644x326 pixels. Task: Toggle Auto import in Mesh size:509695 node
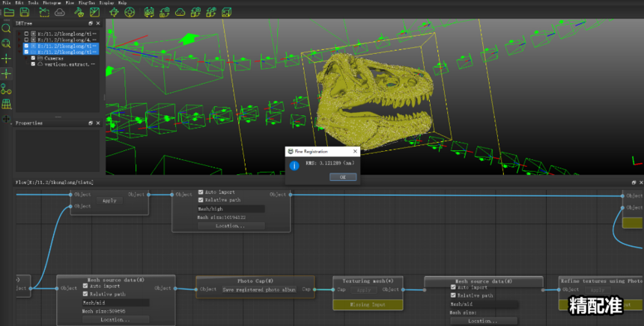[x=85, y=286]
